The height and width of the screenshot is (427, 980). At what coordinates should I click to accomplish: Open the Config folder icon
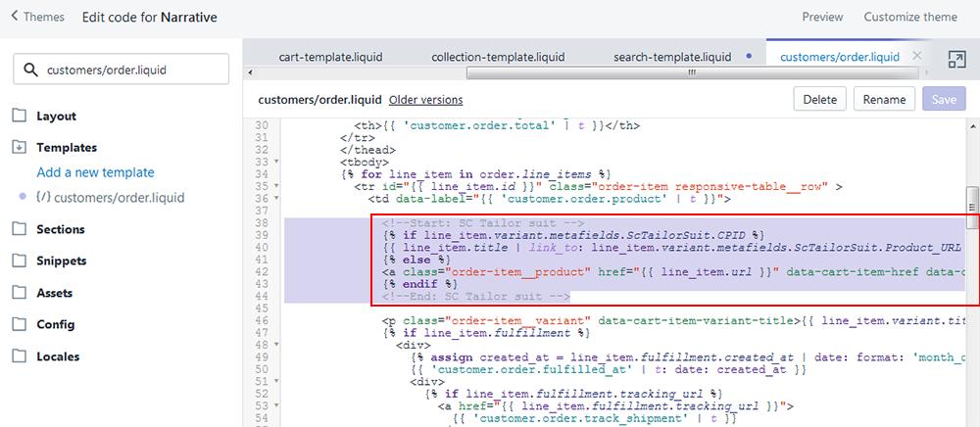point(20,324)
